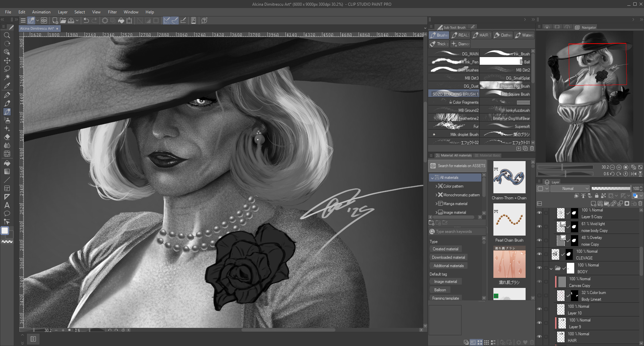This screenshot has width=644, height=346.
Task: Switch to the Clothes brush group tab
Action: pyautogui.click(x=502, y=35)
